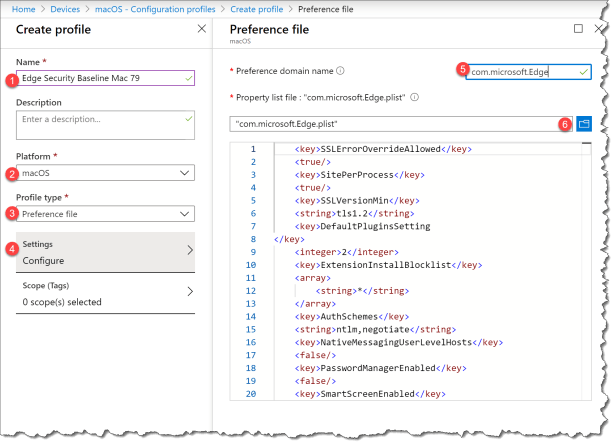Click line number 10 in the editor gutter
This screenshot has height=445, width=616.
[x=251, y=265]
